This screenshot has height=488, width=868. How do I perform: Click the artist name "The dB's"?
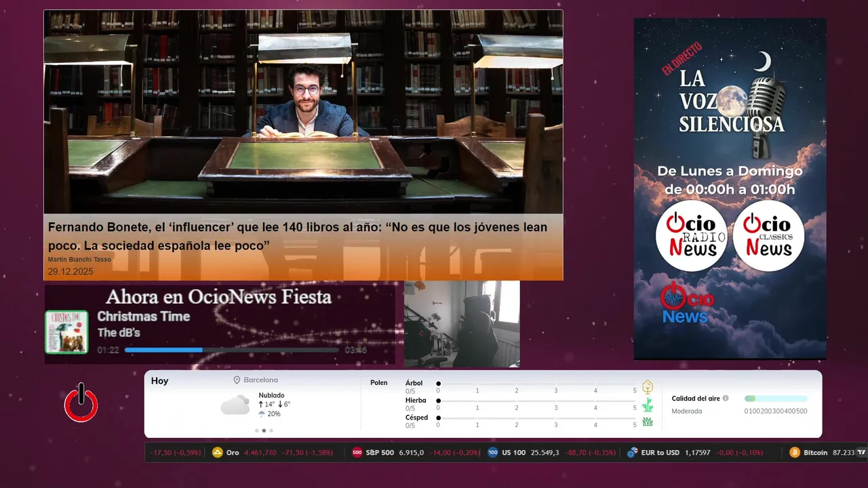click(119, 333)
